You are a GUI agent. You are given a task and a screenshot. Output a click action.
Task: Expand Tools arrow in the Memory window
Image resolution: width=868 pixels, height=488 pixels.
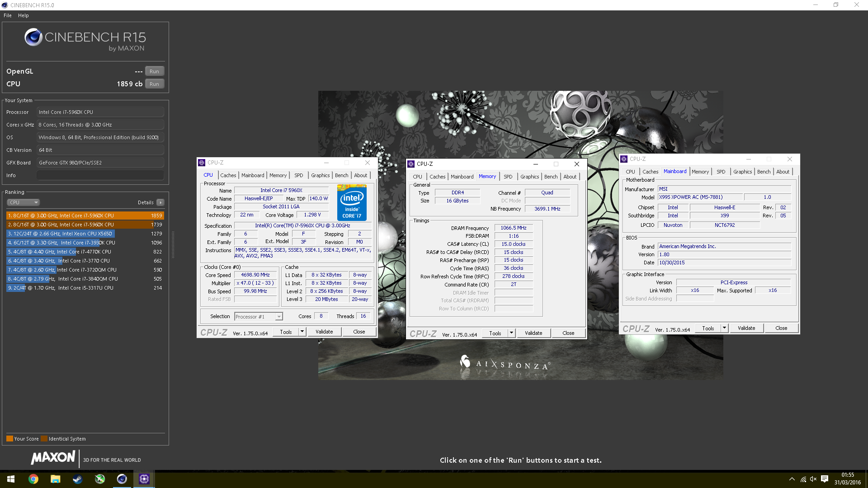pyautogui.click(x=512, y=333)
